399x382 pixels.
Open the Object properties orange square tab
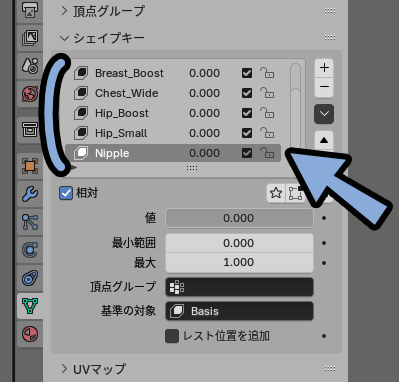(30, 166)
